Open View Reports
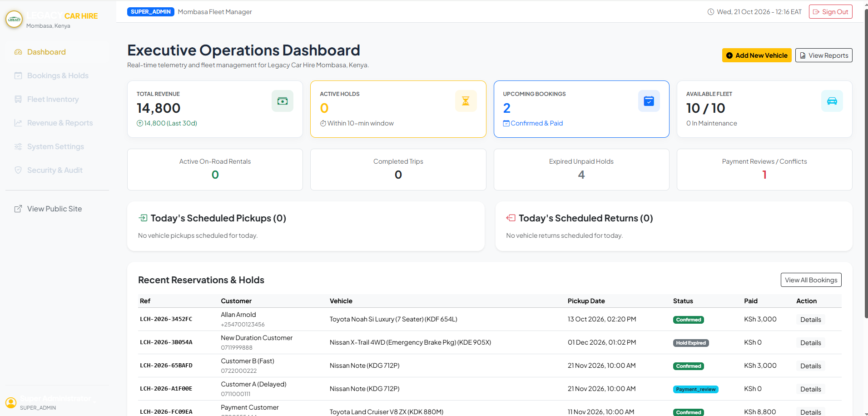The height and width of the screenshot is (416, 868). (823, 55)
